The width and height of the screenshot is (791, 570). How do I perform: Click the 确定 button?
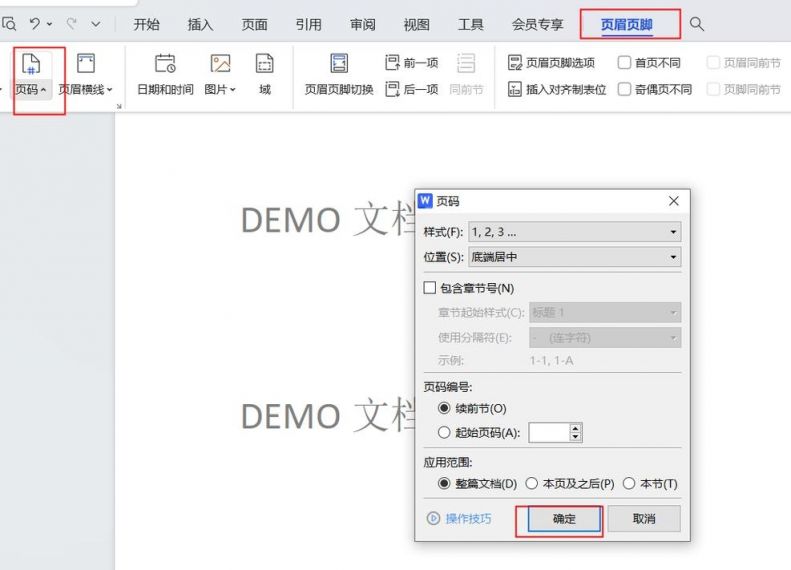click(x=564, y=519)
